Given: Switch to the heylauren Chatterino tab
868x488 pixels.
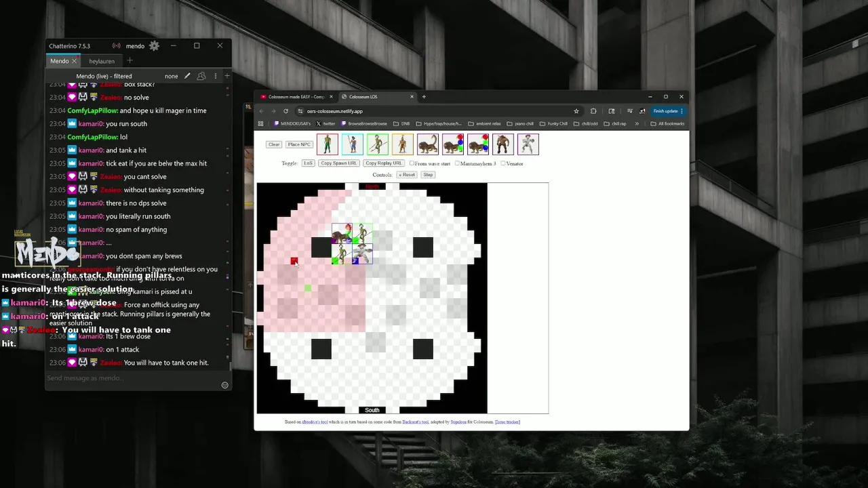Looking at the screenshot, I should point(102,61).
